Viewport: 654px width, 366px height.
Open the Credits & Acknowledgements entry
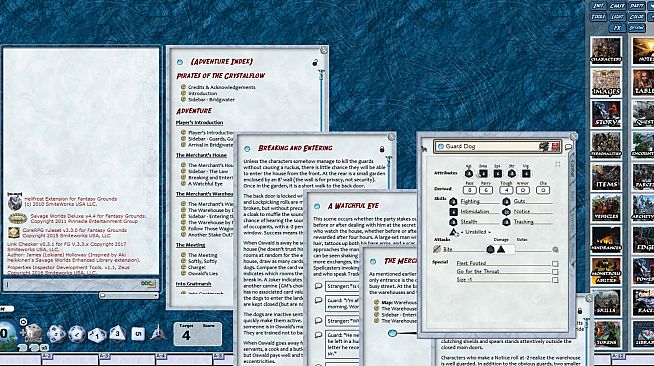click(221, 87)
